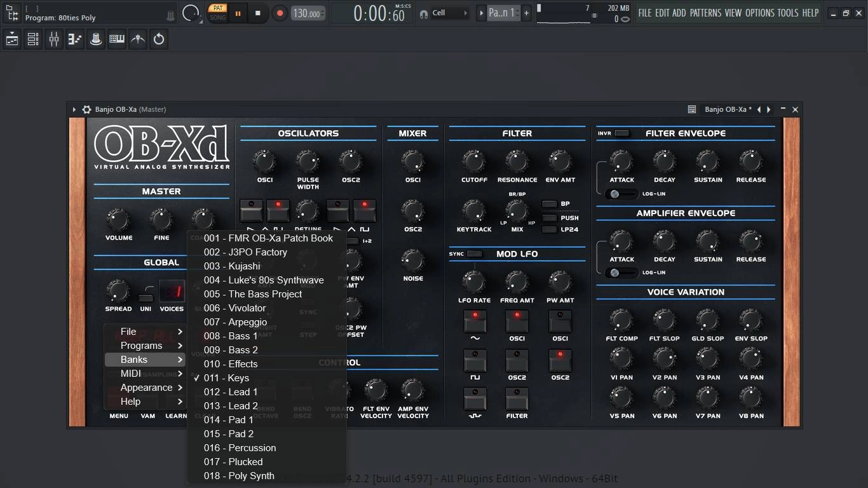Open the PATTERNS menu in menu bar

tap(705, 13)
